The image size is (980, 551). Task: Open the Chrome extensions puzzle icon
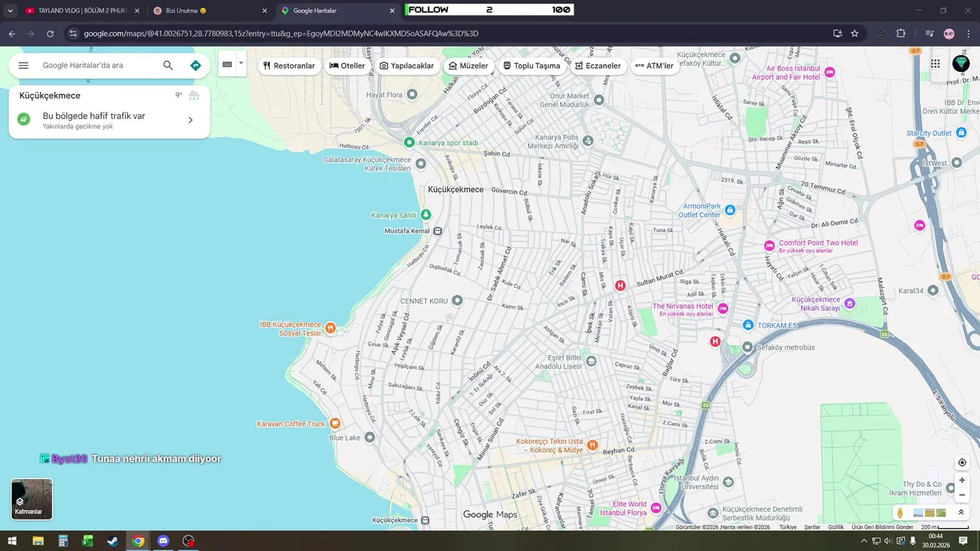point(901,34)
